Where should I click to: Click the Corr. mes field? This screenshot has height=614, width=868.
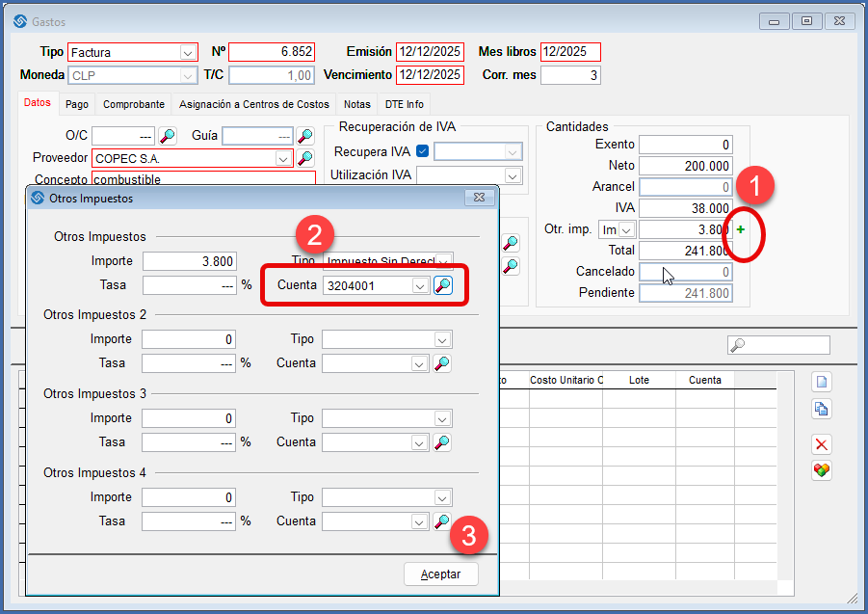tap(570, 75)
